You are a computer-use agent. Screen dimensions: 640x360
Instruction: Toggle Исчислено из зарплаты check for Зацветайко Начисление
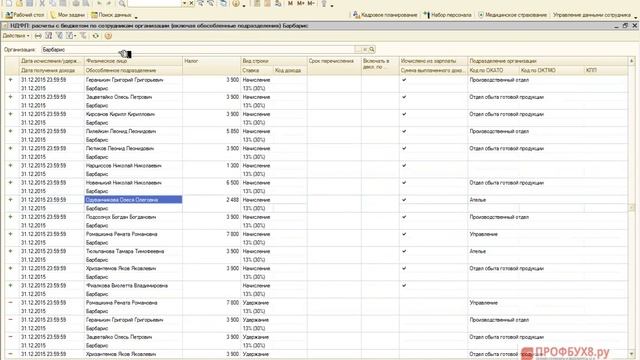pos(404,97)
